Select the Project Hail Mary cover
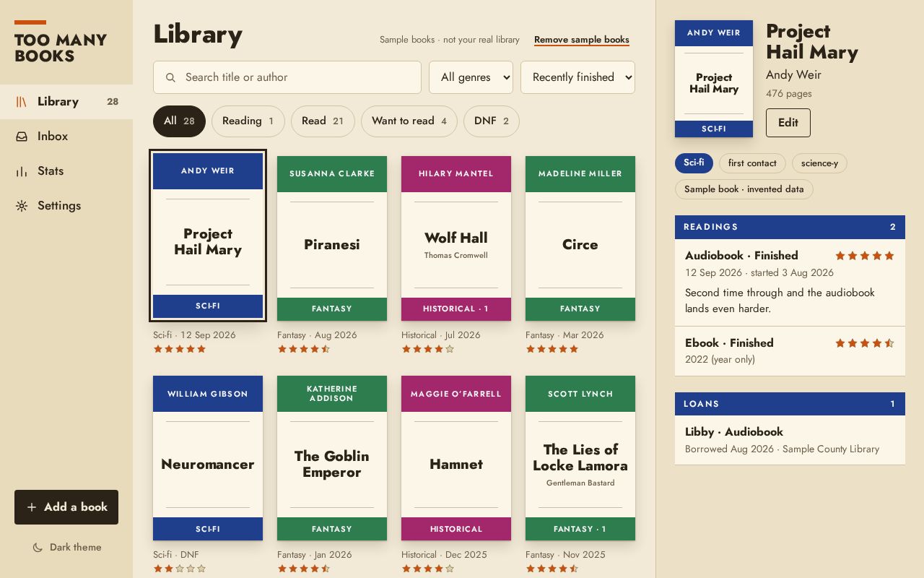924x578 pixels. (x=208, y=236)
